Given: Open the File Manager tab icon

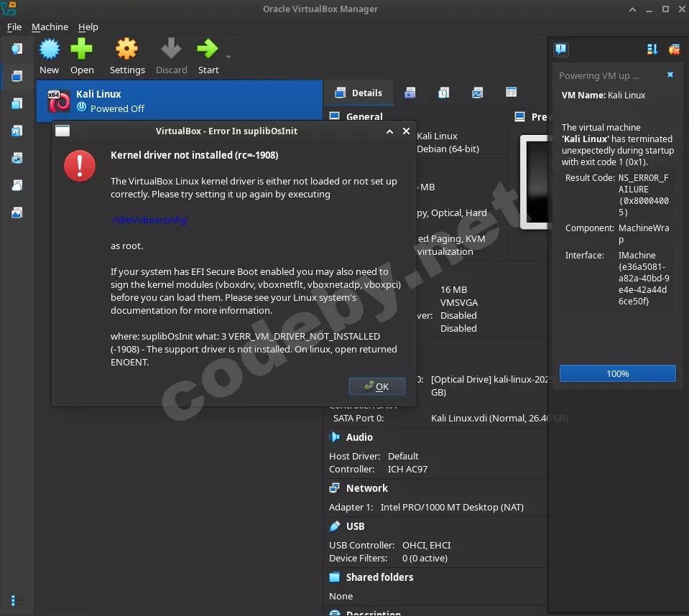Looking at the screenshot, I should (x=511, y=93).
